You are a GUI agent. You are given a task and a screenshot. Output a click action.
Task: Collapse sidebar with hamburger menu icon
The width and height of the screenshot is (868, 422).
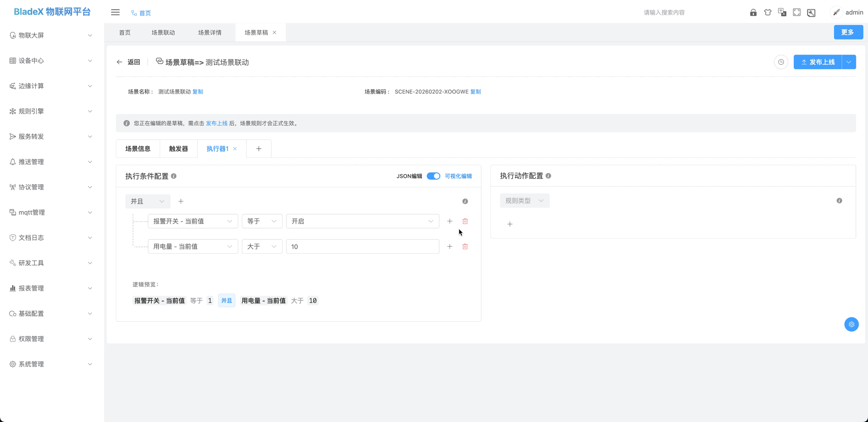115,13
